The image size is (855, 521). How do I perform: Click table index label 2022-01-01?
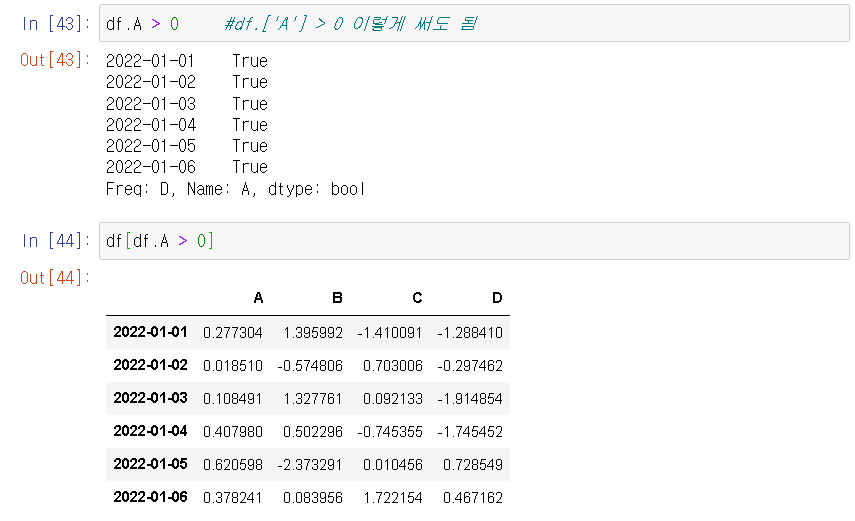[x=150, y=332]
